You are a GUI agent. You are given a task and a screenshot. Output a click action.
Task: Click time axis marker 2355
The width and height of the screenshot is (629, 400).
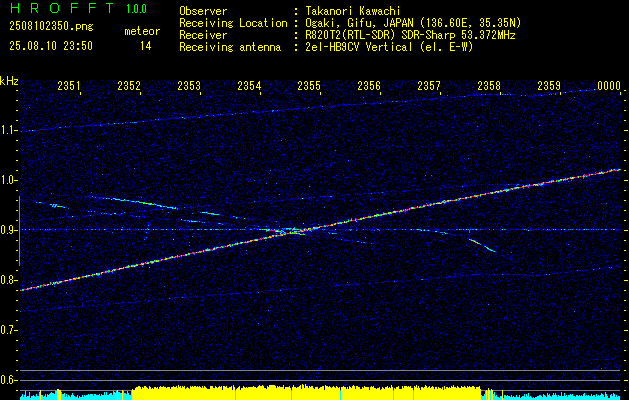click(x=309, y=86)
